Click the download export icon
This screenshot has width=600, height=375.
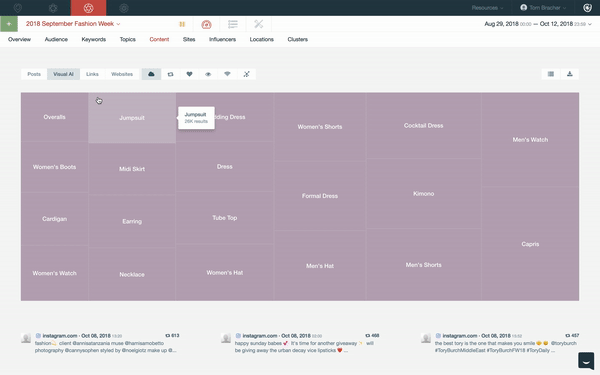click(569, 74)
